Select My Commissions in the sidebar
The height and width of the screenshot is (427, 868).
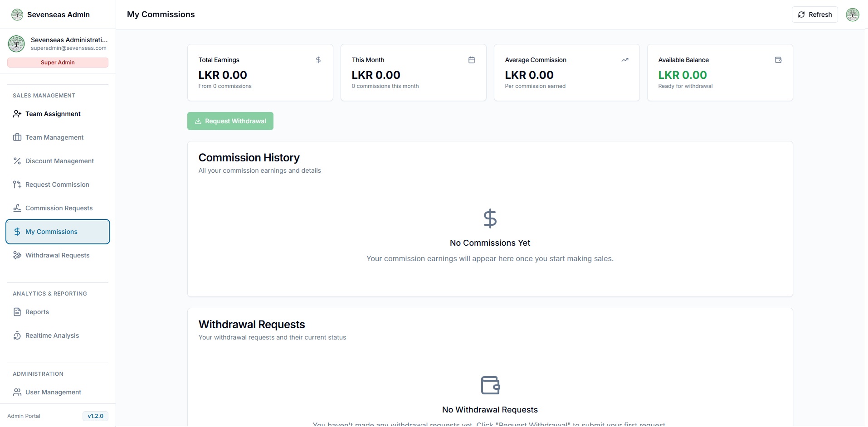coord(58,232)
